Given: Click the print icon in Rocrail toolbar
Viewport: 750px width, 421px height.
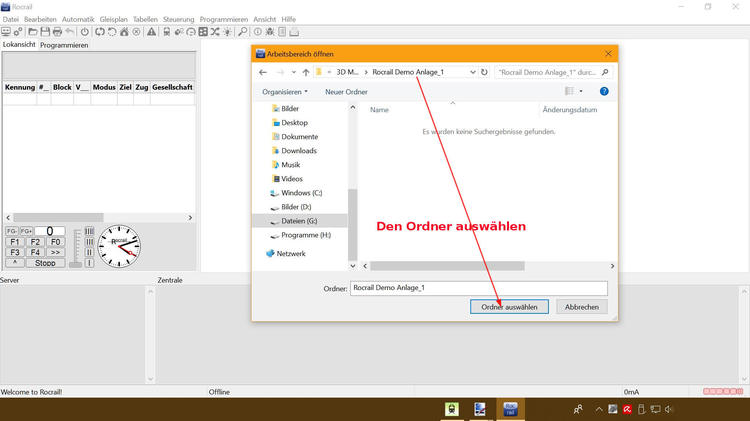Looking at the screenshot, I should (57, 32).
